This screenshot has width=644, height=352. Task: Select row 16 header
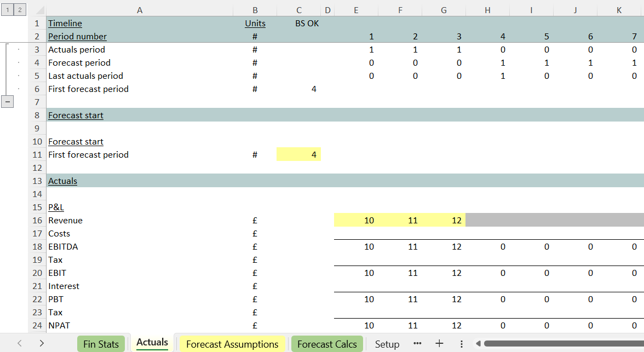[x=37, y=221]
